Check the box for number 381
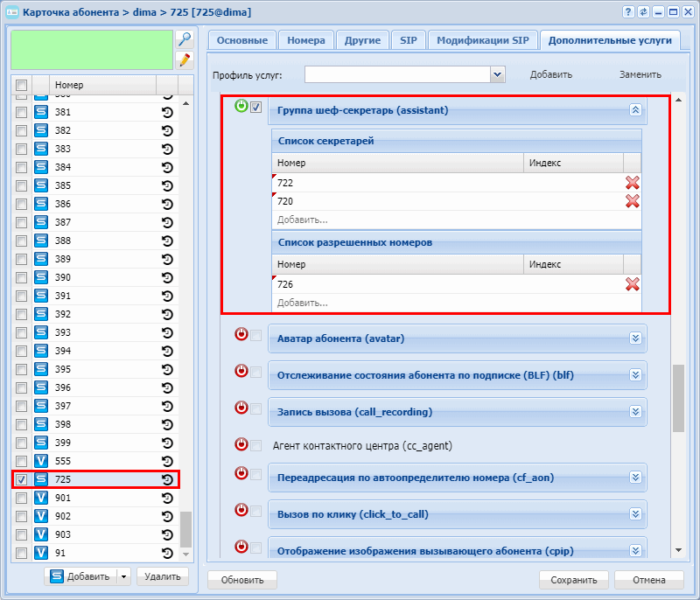This screenshot has width=700, height=600. pyautogui.click(x=21, y=113)
